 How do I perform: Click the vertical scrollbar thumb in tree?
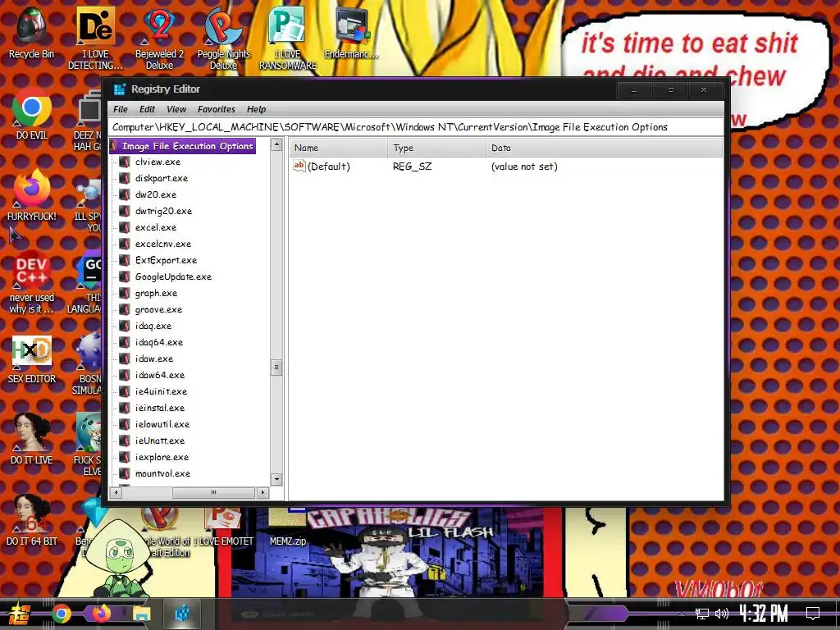pos(276,367)
